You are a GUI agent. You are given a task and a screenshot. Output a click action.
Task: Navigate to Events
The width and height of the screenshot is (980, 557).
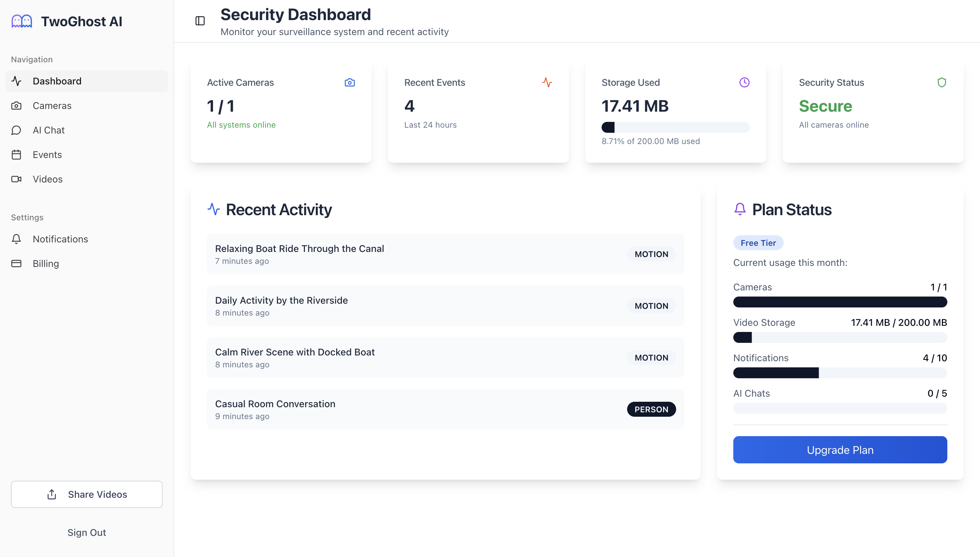87,155
